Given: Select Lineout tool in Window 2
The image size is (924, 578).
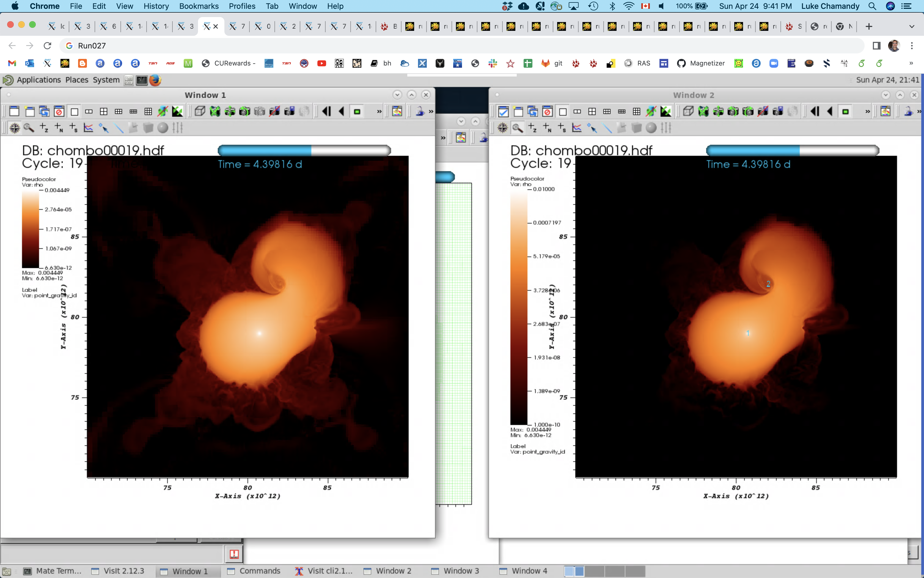Looking at the screenshot, I should click(x=577, y=128).
